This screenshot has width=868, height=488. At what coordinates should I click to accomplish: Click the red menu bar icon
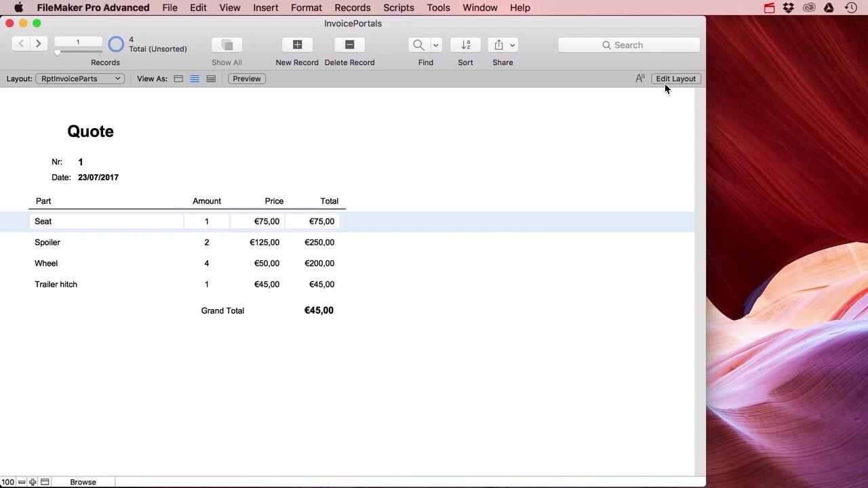click(x=769, y=7)
